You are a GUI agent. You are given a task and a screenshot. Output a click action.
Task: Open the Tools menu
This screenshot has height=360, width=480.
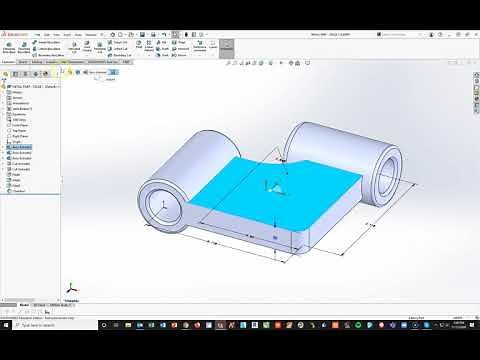78,35
